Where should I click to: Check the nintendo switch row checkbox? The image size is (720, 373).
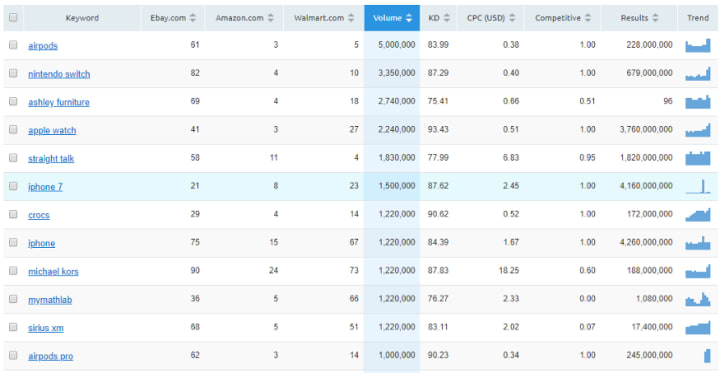tap(13, 73)
